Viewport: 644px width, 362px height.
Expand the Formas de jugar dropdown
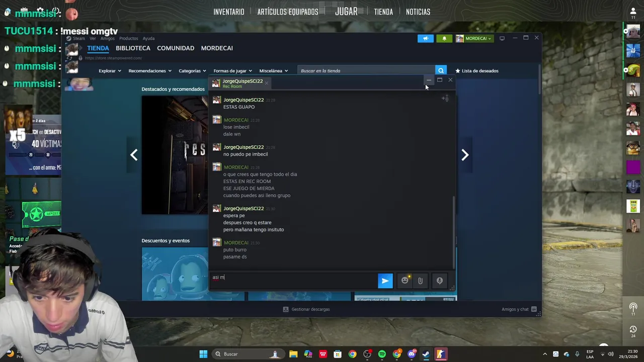[x=233, y=71]
